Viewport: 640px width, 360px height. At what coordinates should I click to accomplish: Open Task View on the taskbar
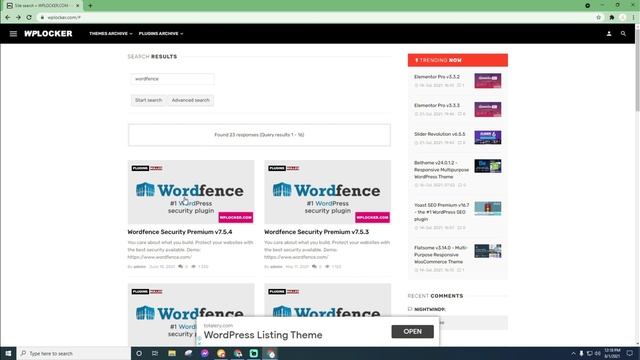(x=155, y=353)
